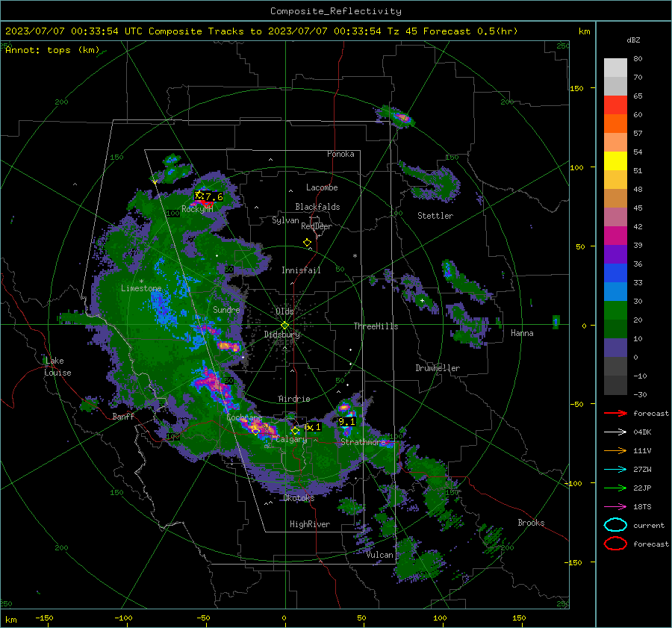Image resolution: width=672 pixels, height=628 pixels.
Task: Click the Drumheller label on map
Action: pyautogui.click(x=438, y=368)
